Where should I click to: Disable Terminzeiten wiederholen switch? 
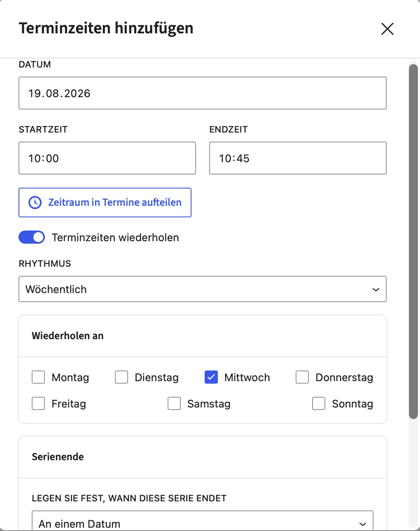[x=32, y=238]
